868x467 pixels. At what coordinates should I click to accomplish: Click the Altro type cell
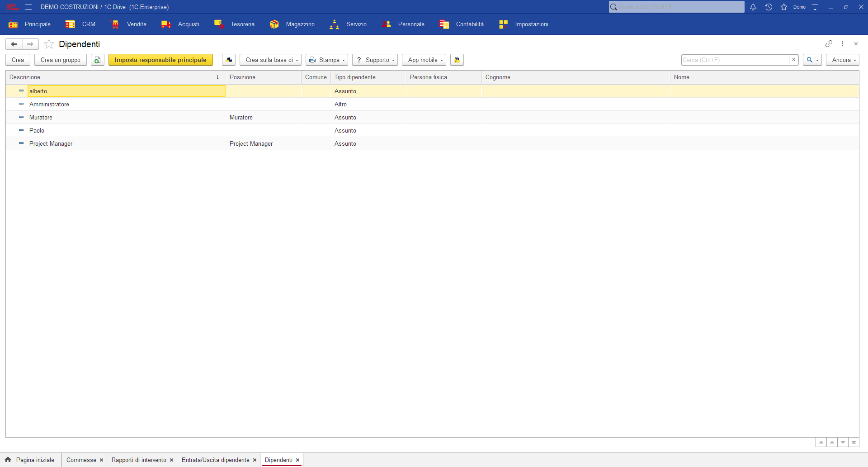tap(368, 104)
